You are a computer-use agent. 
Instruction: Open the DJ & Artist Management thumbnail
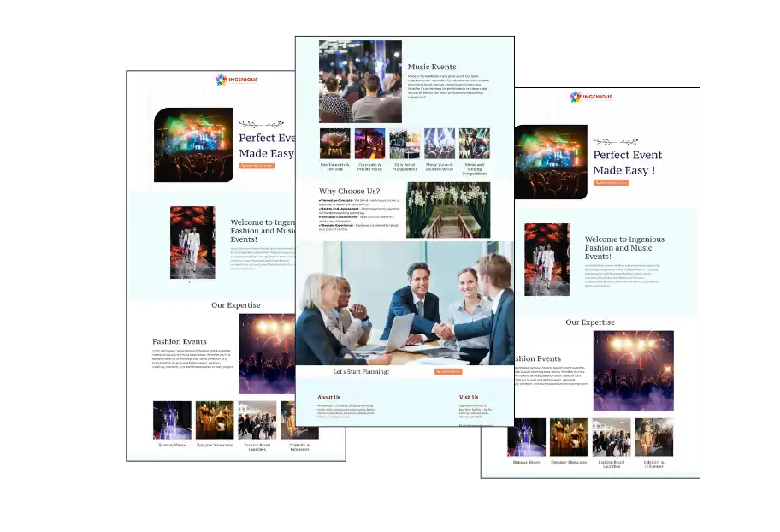(x=405, y=144)
